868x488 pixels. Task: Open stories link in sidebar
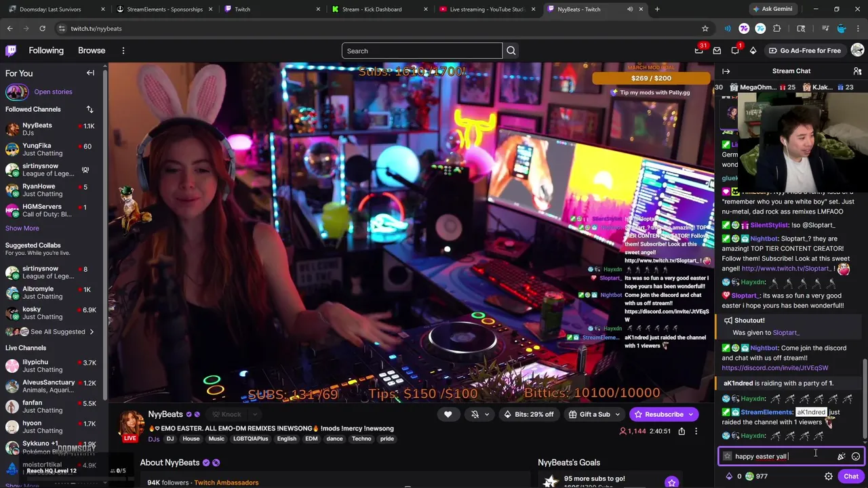(53, 91)
